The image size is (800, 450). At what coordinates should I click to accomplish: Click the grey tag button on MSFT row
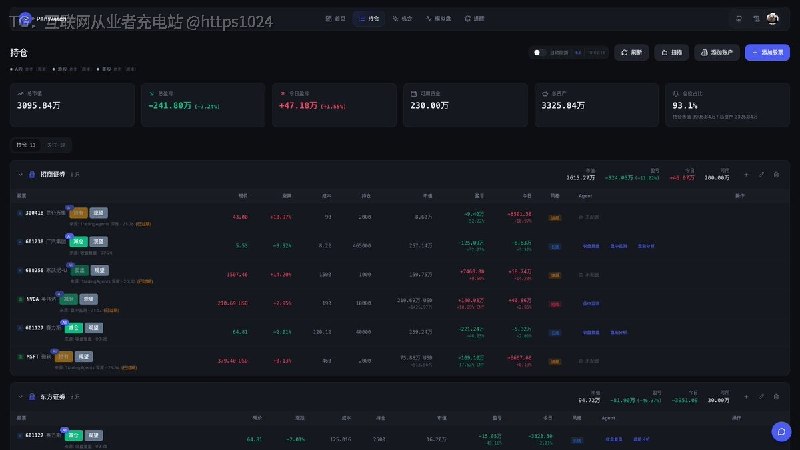coord(84,357)
